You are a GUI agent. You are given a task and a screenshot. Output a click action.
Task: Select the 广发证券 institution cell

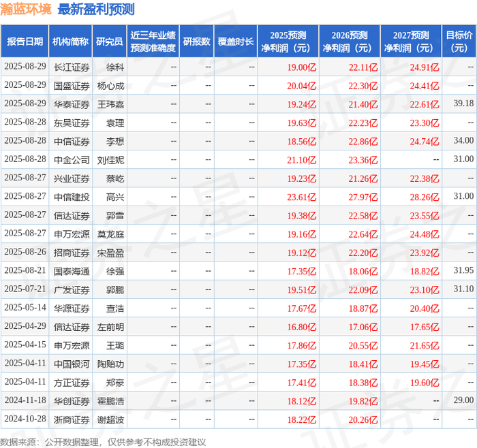[x=72, y=290]
